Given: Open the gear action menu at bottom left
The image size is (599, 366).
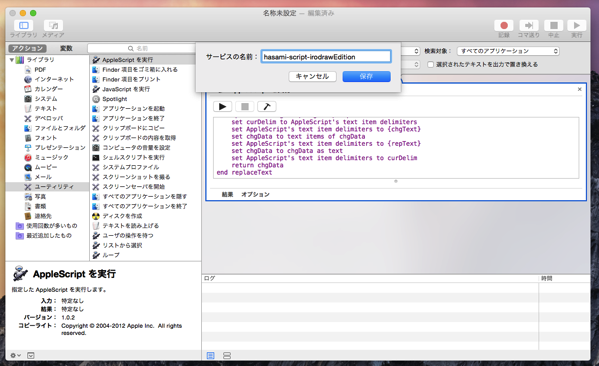Looking at the screenshot, I should pos(15,355).
